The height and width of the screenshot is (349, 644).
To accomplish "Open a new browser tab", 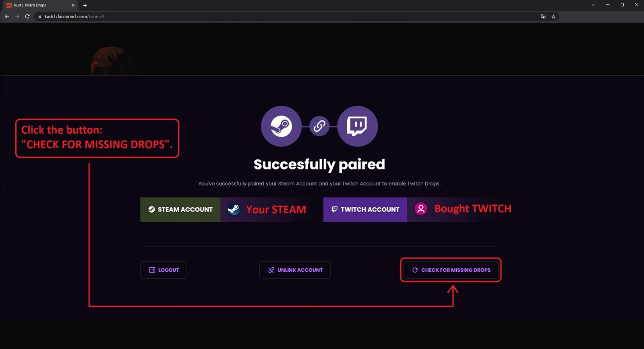I will point(85,5).
